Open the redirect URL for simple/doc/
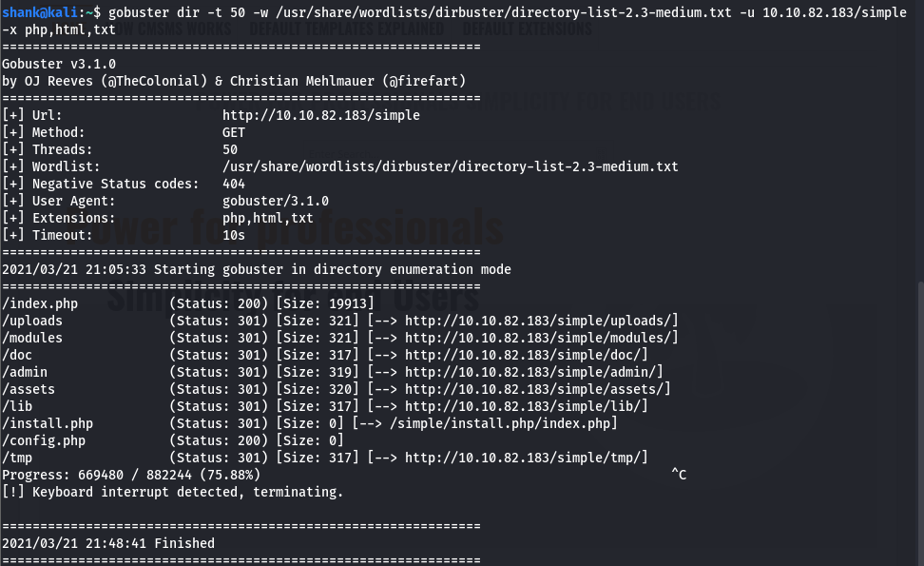 522,354
